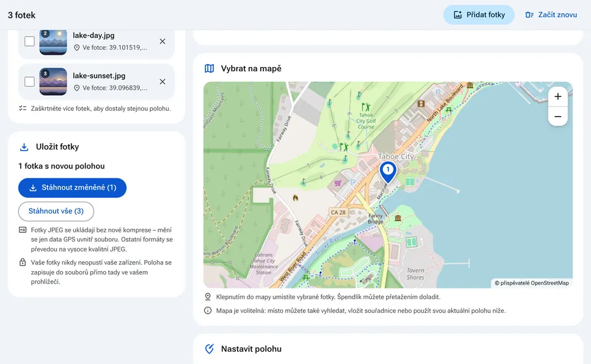The image size is (591, 364).
Task: Click the lock icon by the privacy note
Action: click(23, 263)
